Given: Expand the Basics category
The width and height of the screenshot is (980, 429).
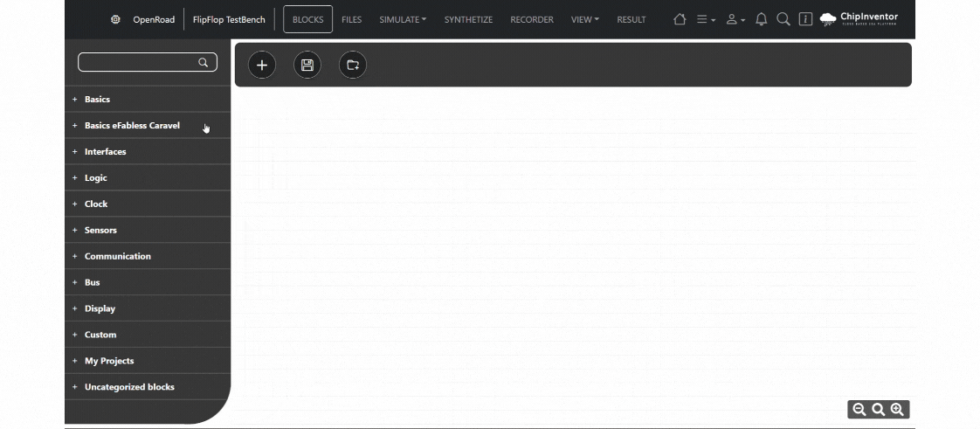Looking at the screenshot, I should point(148,100).
